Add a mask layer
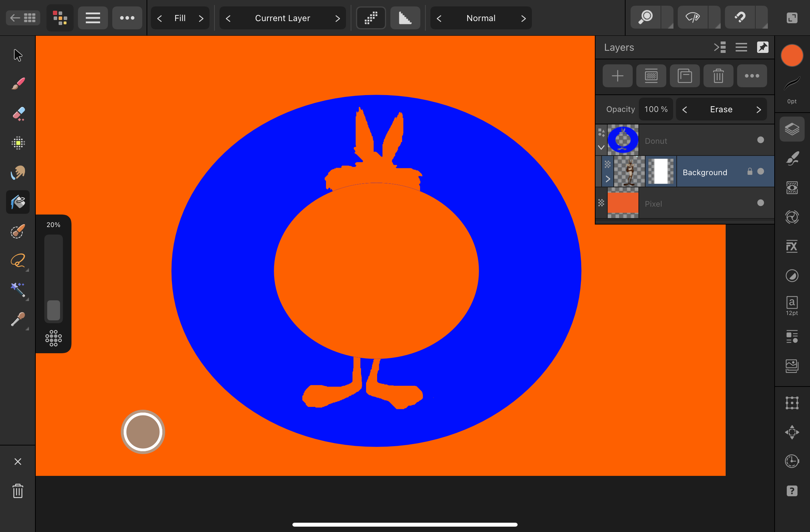 (x=651, y=76)
